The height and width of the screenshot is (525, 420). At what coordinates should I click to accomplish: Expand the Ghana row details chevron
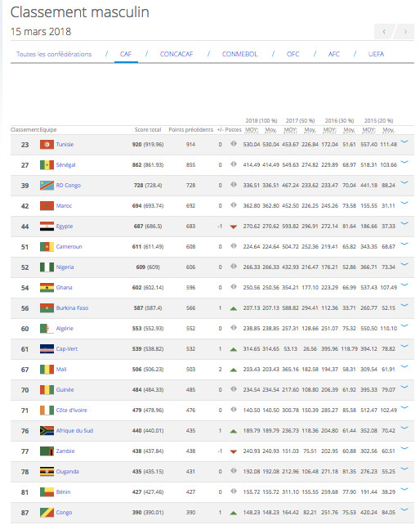tap(404, 285)
